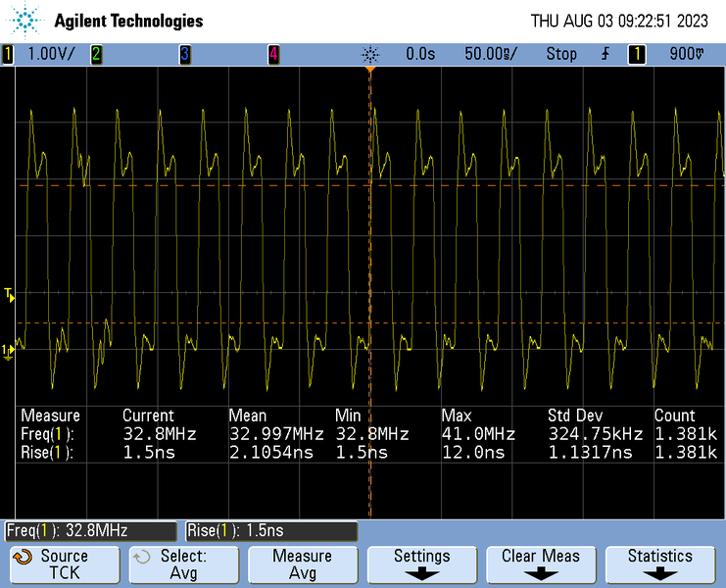
Task: Toggle channel 1 yellow indicator
Action: [8, 54]
